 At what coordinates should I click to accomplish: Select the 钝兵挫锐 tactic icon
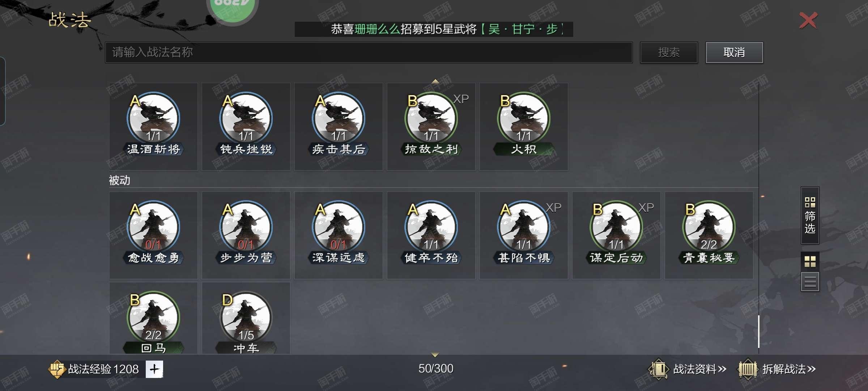[x=246, y=126]
